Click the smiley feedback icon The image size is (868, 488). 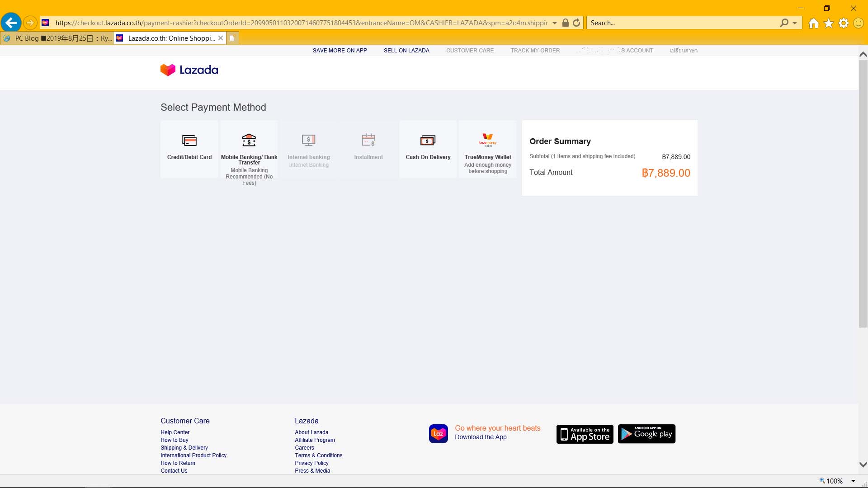(x=858, y=23)
